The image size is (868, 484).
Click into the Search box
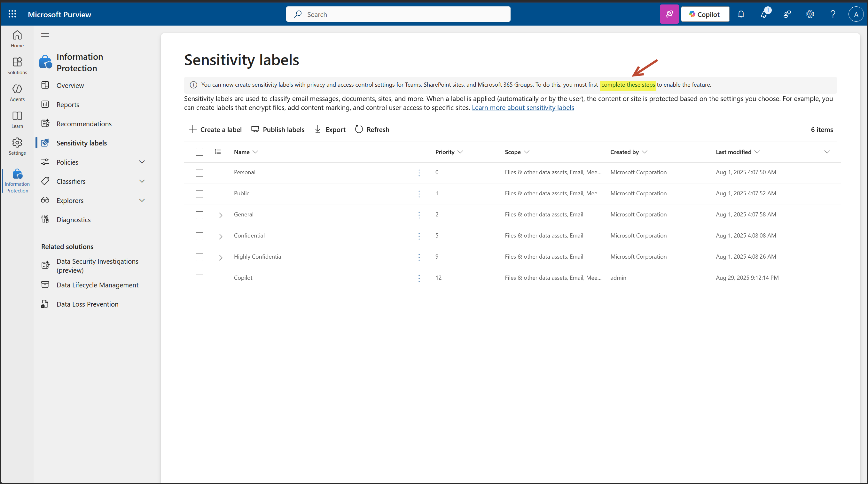(398, 14)
